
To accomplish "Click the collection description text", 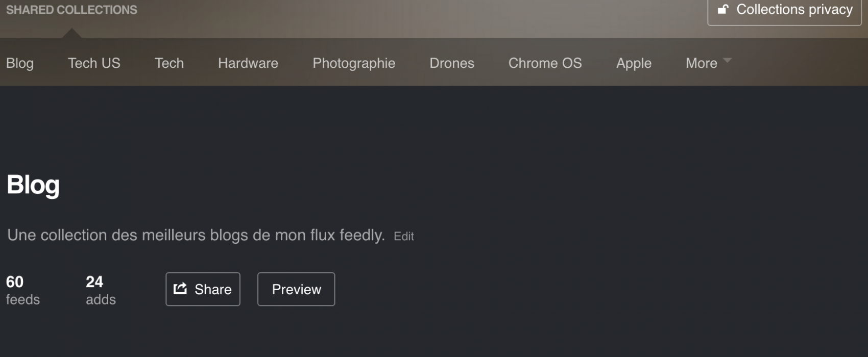I will [196, 235].
